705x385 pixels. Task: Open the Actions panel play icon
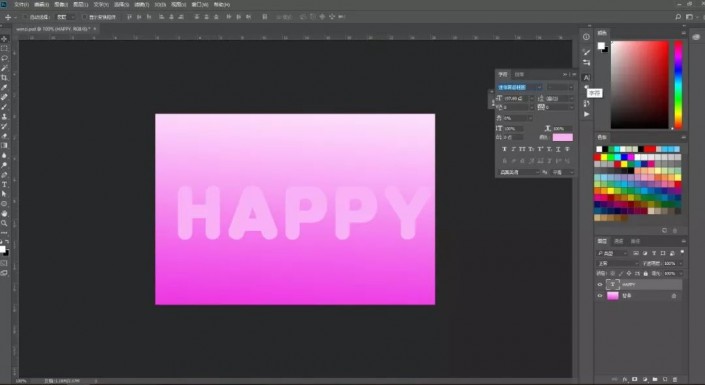(586, 114)
